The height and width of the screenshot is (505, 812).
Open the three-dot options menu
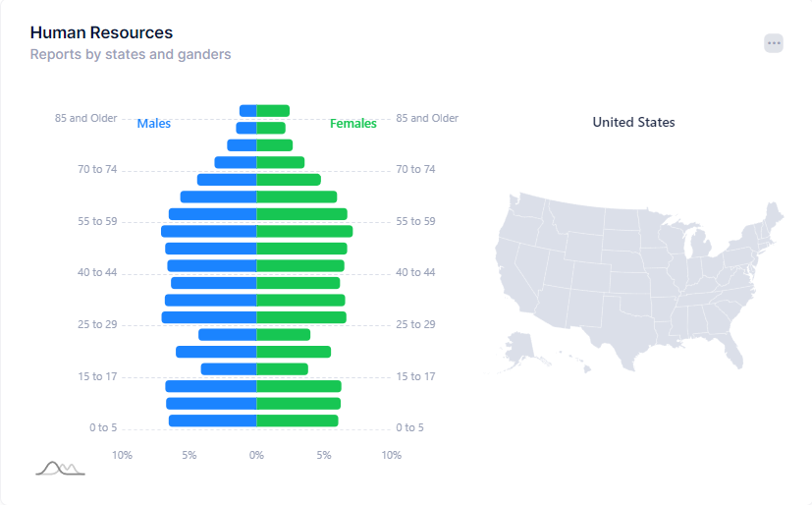point(774,43)
